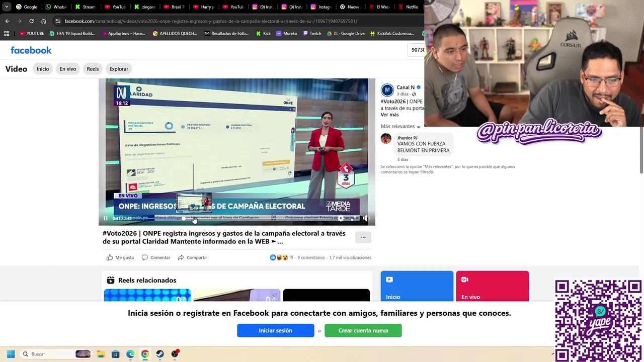This screenshot has height=362, width=644.
Task: Open FIFA 19 Squad Builder bookmark
Action: click(72, 34)
